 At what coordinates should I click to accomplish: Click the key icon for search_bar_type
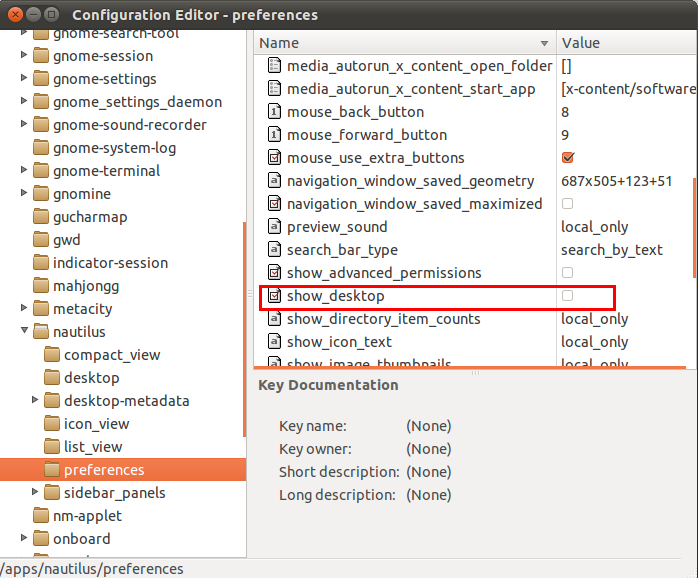click(x=274, y=250)
